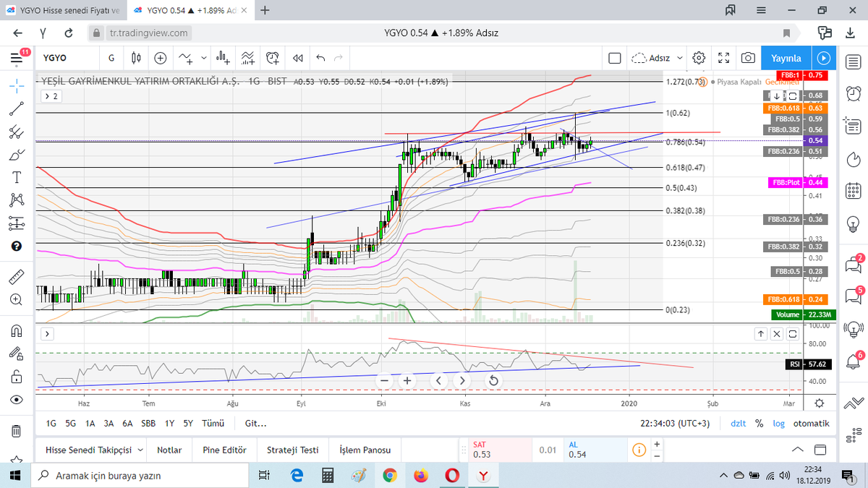Take a chart snapshot with camera icon
868x488 pixels.
[748, 58]
